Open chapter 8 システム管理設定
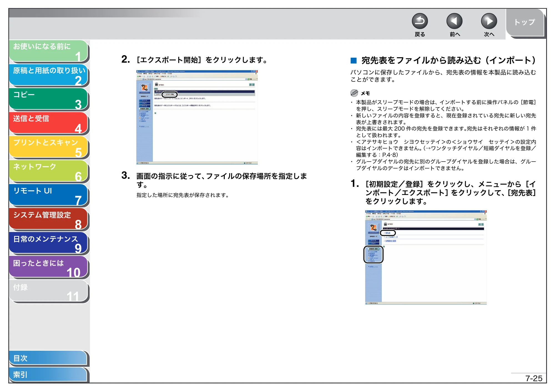Image resolution: width=555 pixels, height=392 pixels. [48, 219]
